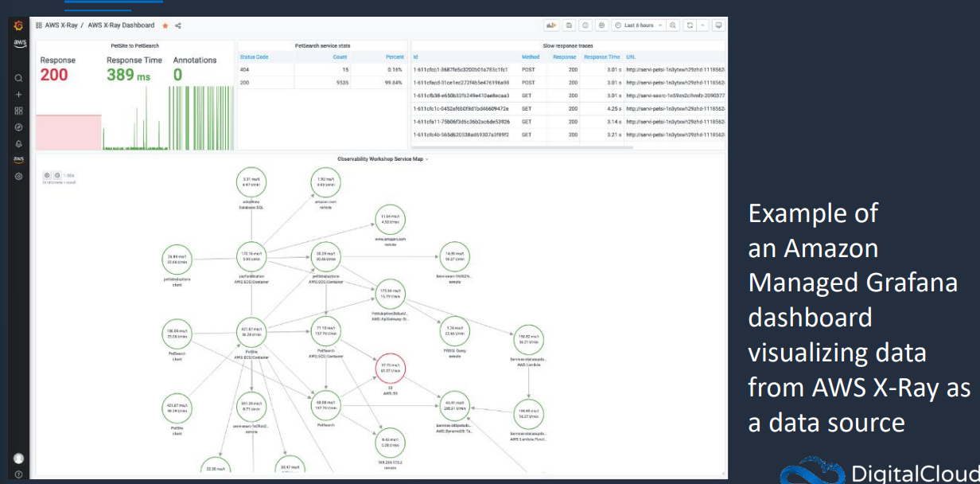Sort by Count column header
The image size is (980, 484).
(340, 57)
